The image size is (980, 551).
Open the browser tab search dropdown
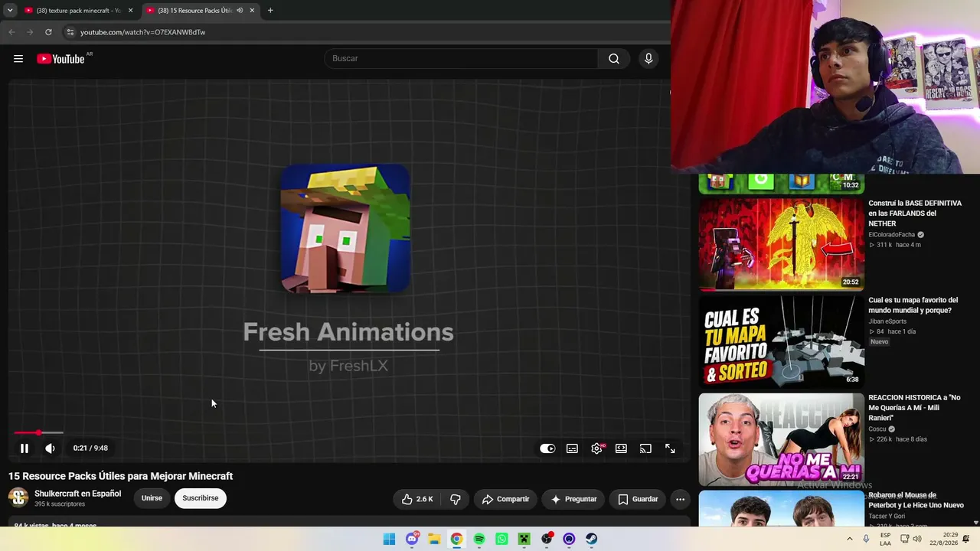[x=10, y=11]
